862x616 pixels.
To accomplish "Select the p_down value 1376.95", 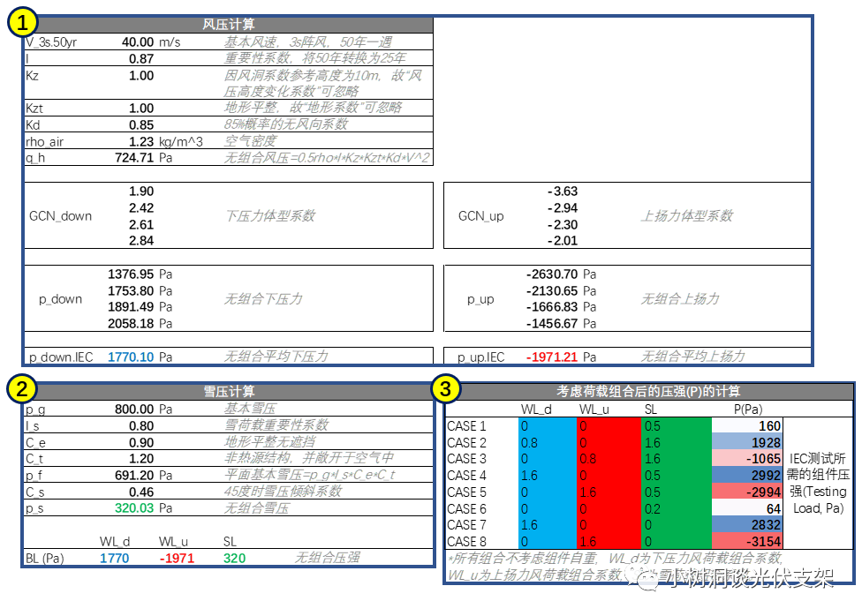I will pyautogui.click(x=131, y=274).
